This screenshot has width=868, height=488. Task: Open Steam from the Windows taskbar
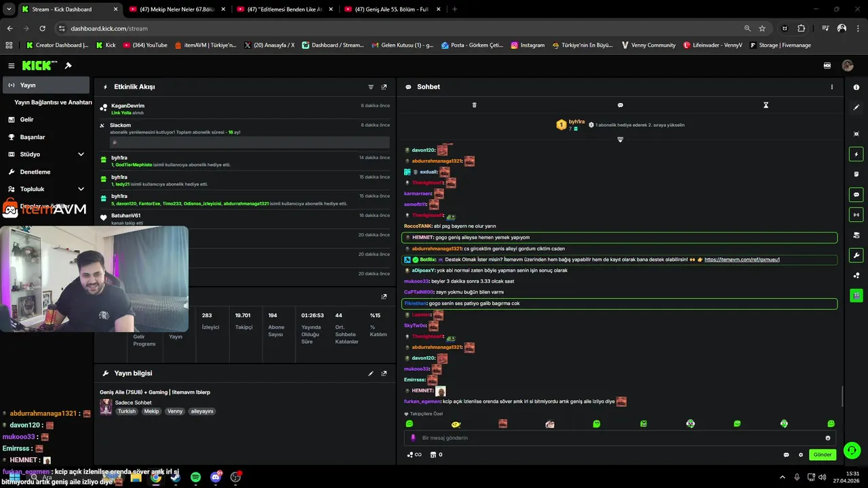coord(176,477)
